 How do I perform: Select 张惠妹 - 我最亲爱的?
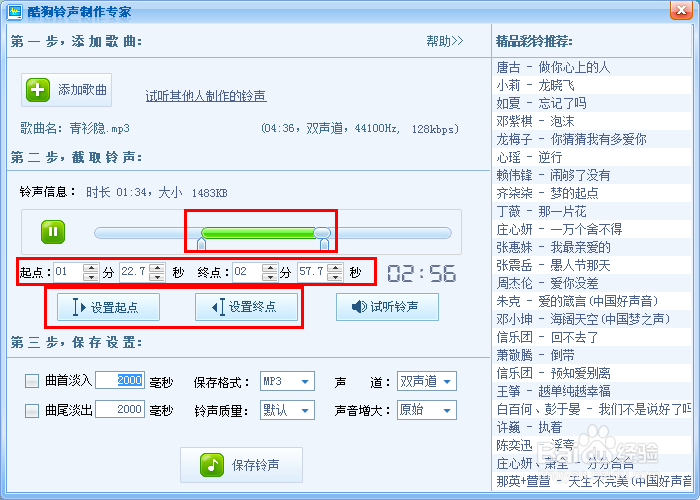point(592,247)
